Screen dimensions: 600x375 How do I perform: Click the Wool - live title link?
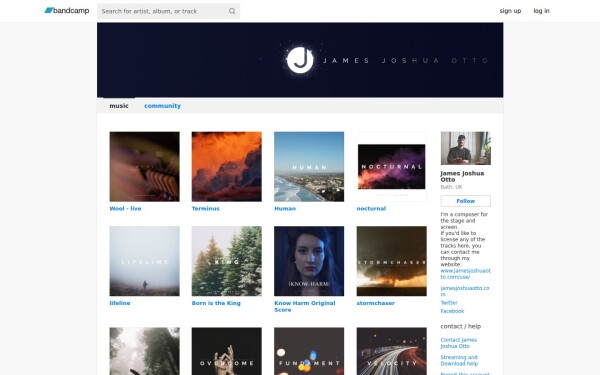[125, 209]
